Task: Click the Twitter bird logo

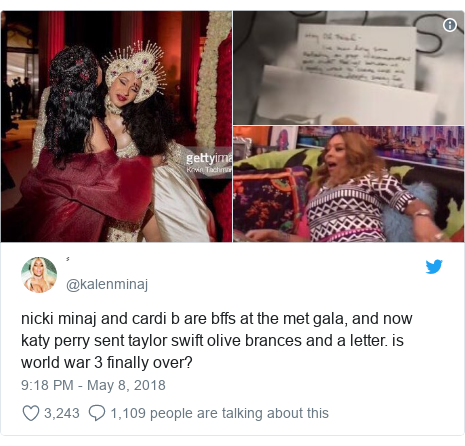Action: pyautogui.click(x=434, y=267)
